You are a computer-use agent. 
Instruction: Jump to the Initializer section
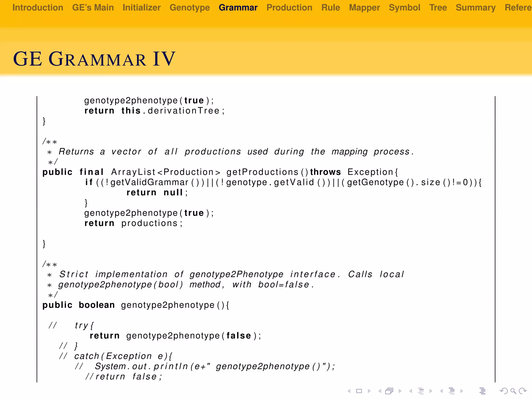click(142, 8)
